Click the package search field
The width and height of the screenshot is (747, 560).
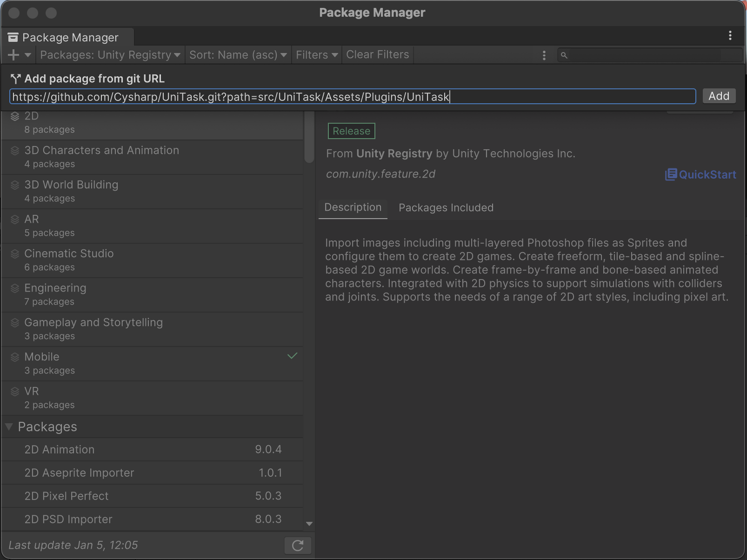(x=650, y=55)
